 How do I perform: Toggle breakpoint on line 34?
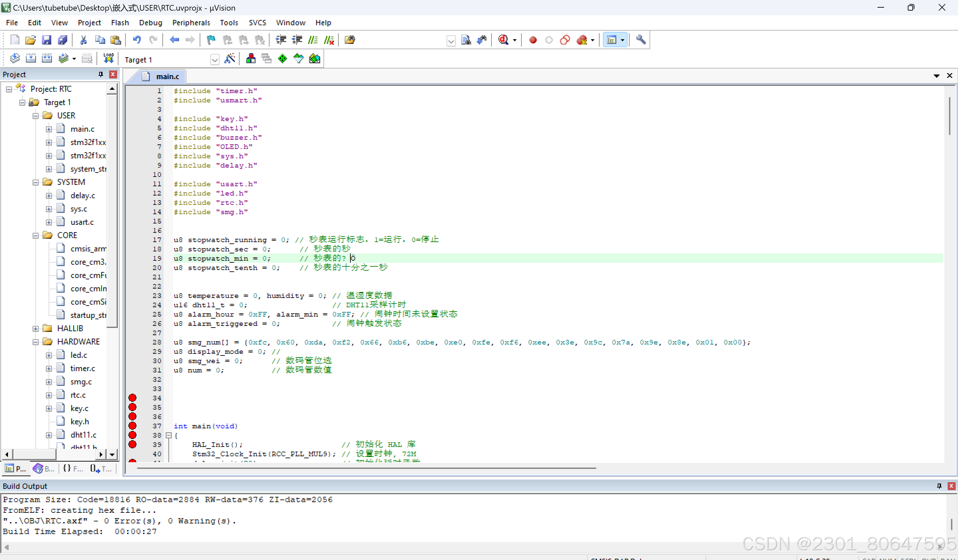point(132,398)
